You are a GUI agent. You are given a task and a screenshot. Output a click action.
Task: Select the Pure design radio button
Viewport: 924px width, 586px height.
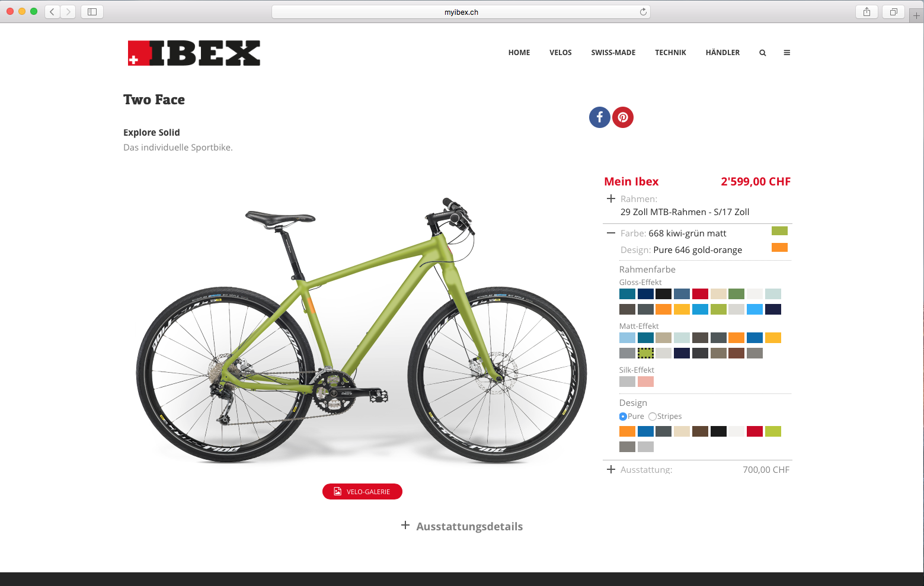tap(623, 417)
